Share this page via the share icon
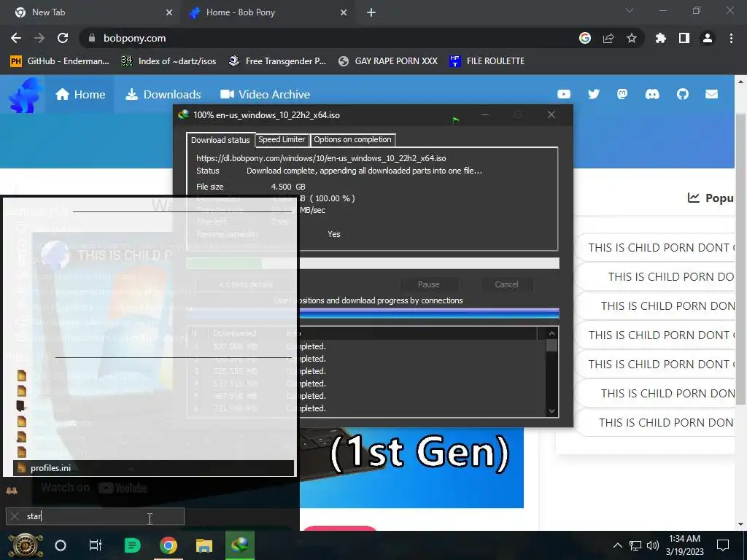This screenshot has height=560, width=747. tap(608, 38)
